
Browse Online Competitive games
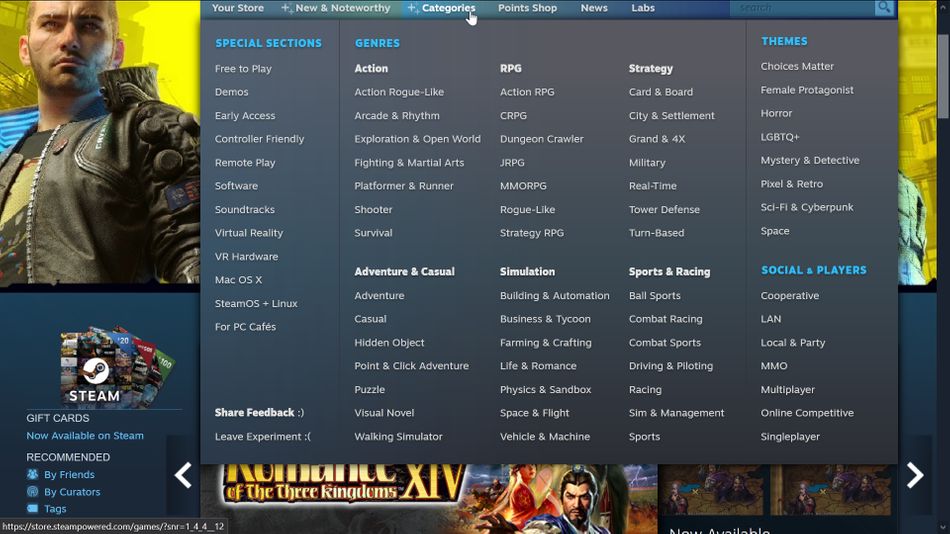point(807,413)
